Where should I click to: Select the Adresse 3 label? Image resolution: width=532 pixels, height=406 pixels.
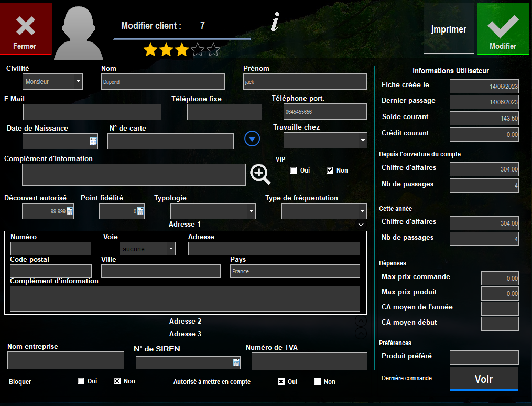point(185,334)
